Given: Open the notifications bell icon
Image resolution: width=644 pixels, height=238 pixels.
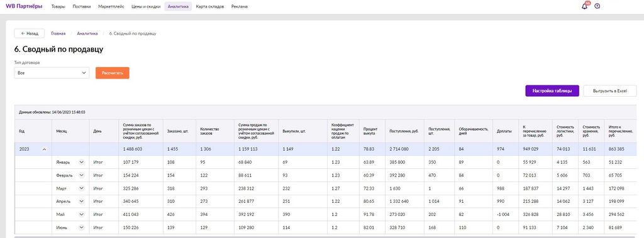Looking at the screenshot, I should (585, 6).
